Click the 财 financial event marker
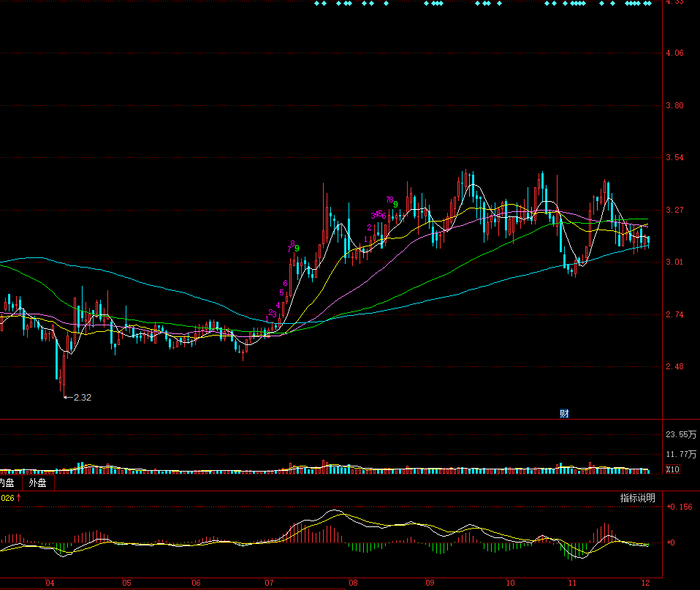The width and height of the screenshot is (700, 590). 564,414
